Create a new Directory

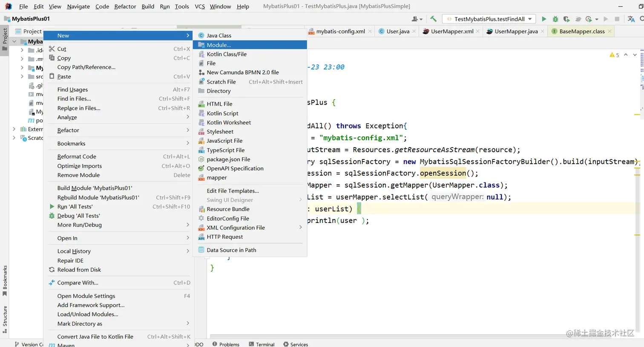[250, 91]
